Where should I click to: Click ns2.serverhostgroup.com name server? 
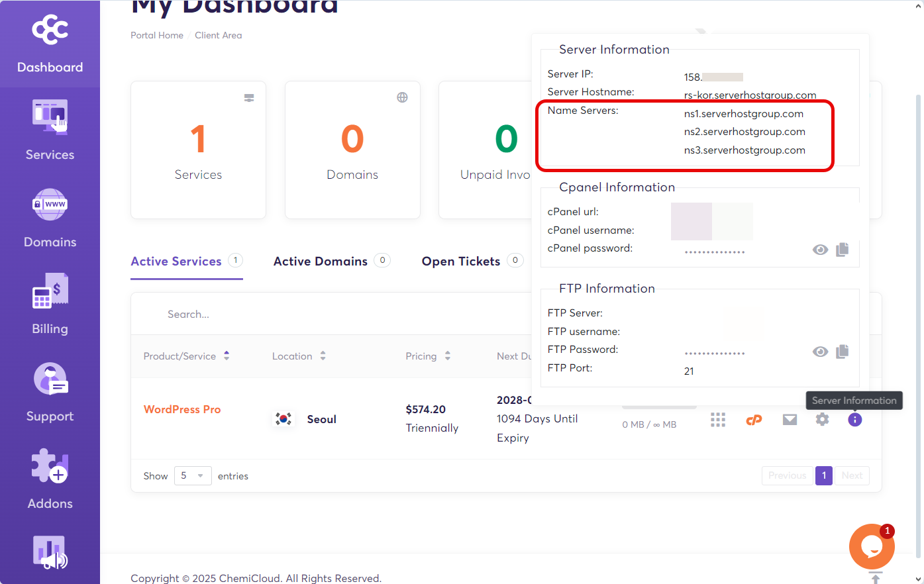point(744,132)
